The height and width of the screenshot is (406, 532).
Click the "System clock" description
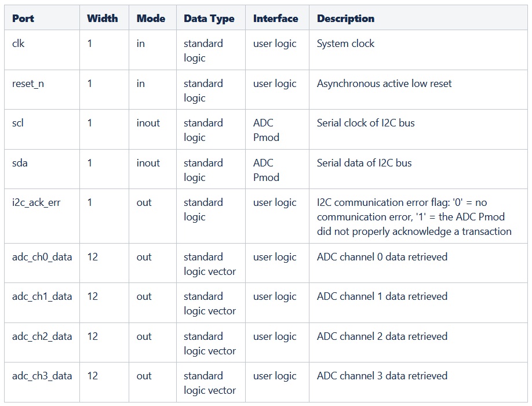click(x=345, y=43)
